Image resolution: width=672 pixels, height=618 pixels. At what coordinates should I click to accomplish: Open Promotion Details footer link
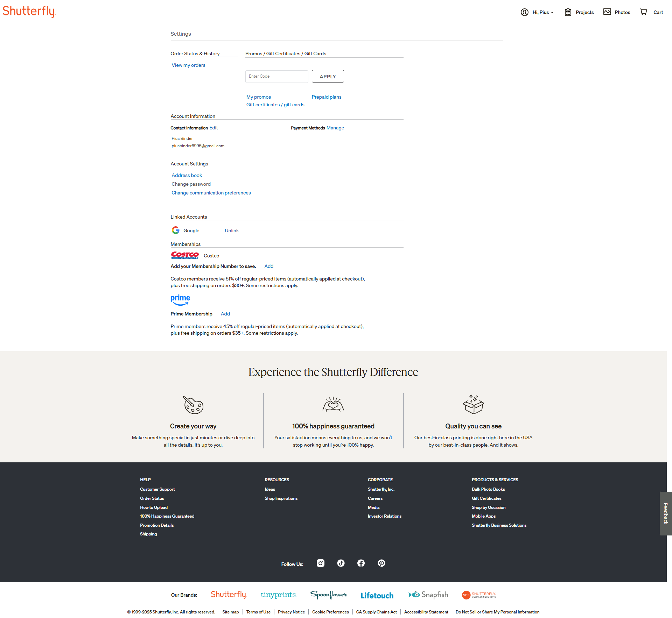coord(157,525)
